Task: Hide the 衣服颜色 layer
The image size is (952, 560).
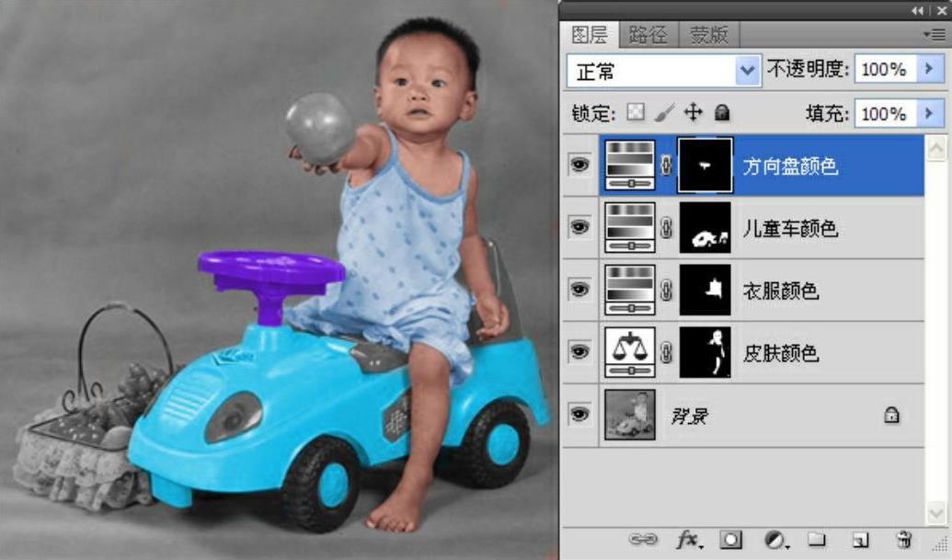Action: 579,290
